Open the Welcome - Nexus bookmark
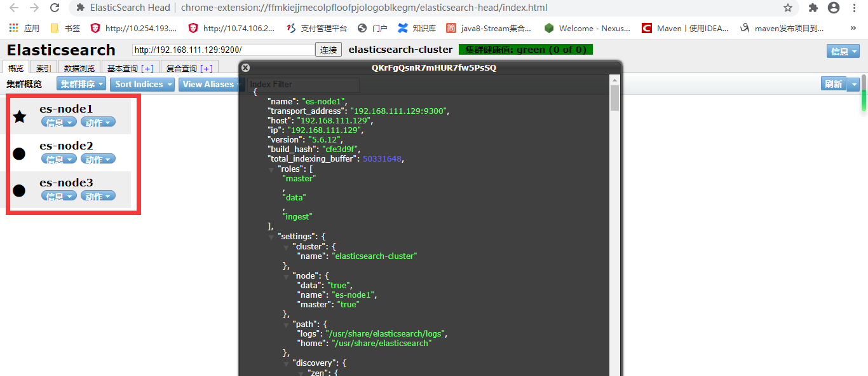The height and width of the screenshot is (376, 868). coord(587,28)
